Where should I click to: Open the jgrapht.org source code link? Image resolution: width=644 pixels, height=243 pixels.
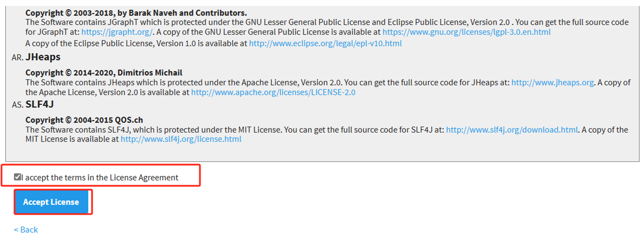(117, 32)
